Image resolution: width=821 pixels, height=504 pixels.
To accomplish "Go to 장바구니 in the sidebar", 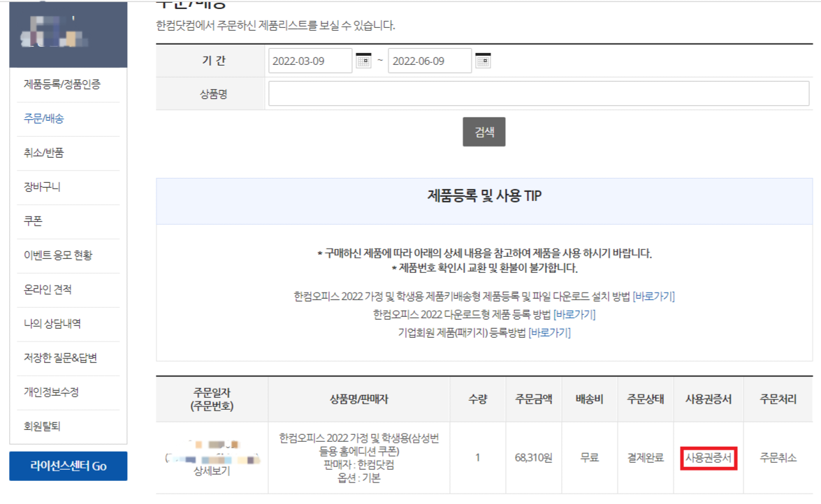I will click(x=42, y=187).
